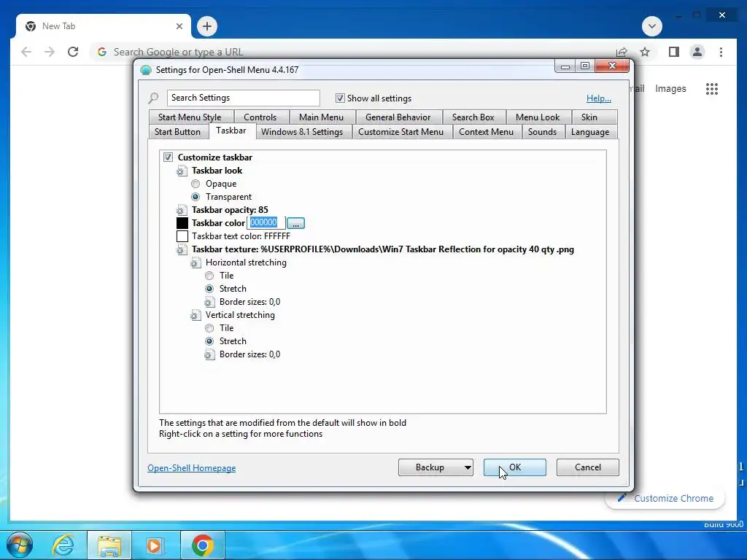Open Chrome's tab search chevron

(651, 26)
